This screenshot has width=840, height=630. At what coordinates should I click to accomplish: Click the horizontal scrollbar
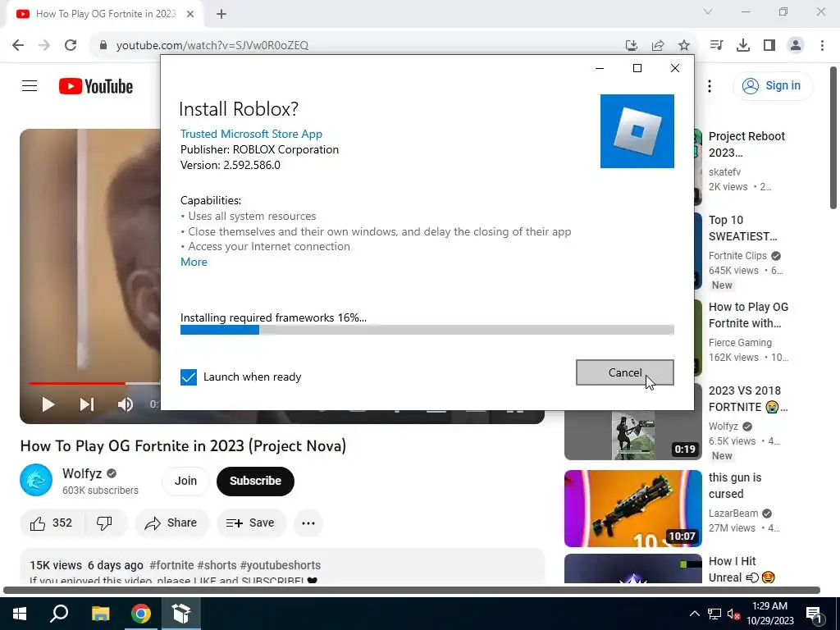click(x=412, y=590)
